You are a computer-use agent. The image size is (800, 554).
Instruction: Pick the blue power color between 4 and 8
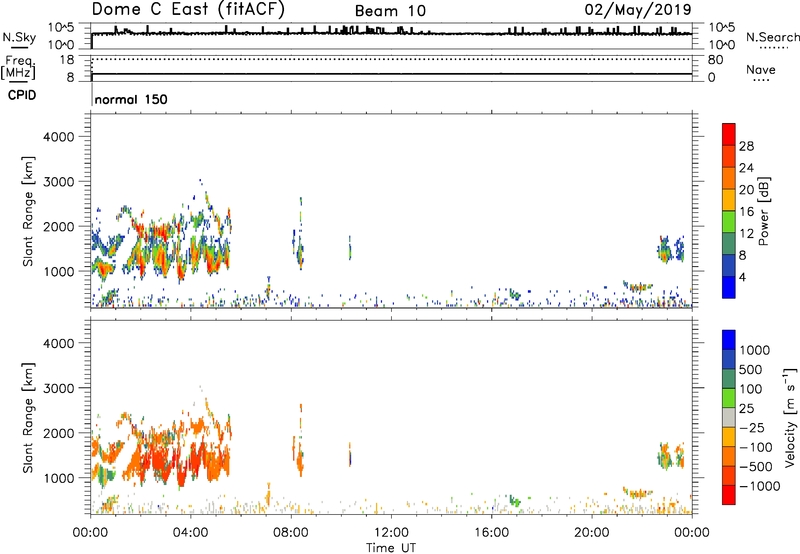click(729, 266)
